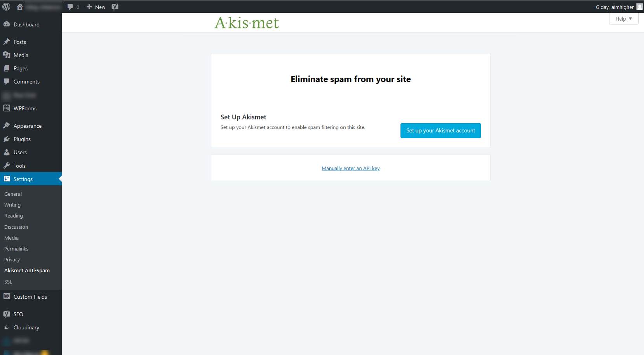Screen dimensions: 644x355
Task: Click the SEO Yoast icon in sidebar
Action: point(7,314)
